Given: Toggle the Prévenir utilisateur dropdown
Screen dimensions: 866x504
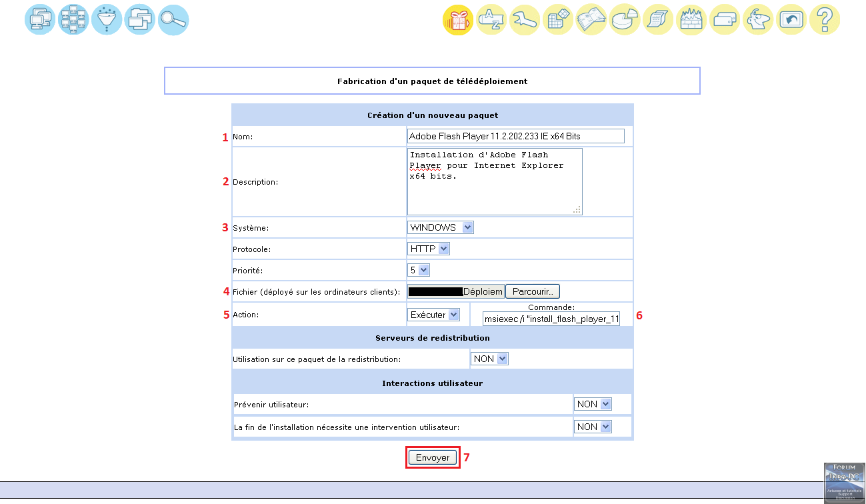Looking at the screenshot, I should [593, 404].
